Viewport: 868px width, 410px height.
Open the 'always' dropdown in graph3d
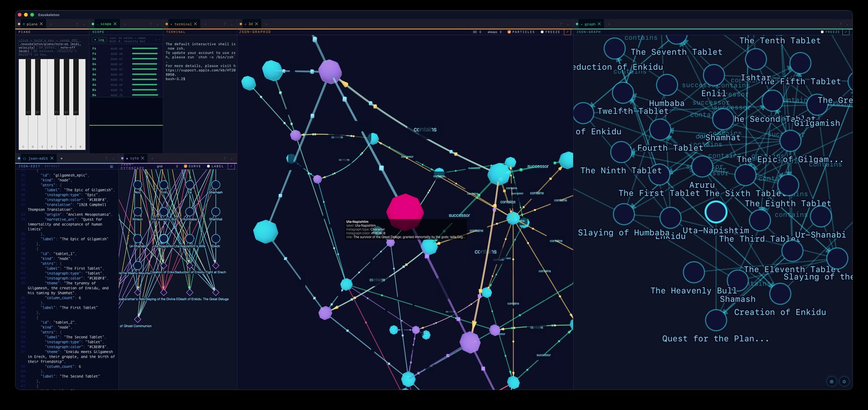[x=494, y=32]
